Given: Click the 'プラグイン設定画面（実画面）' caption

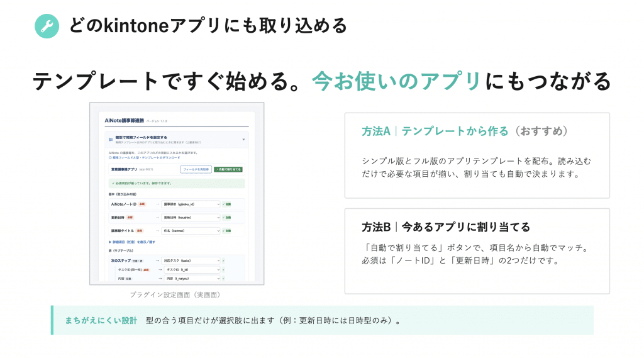Looking at the screenshot, I should (x=177, y=294).
